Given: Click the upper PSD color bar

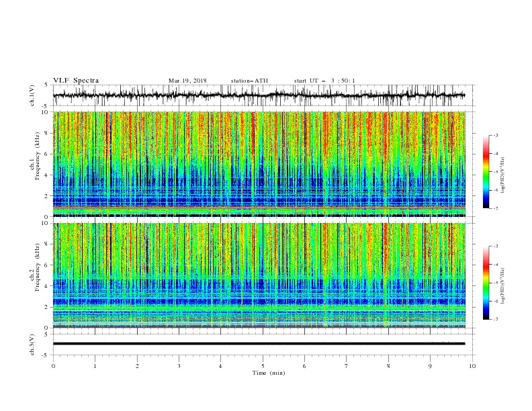Looking at the screenshot, I should [x=486, y=172].
